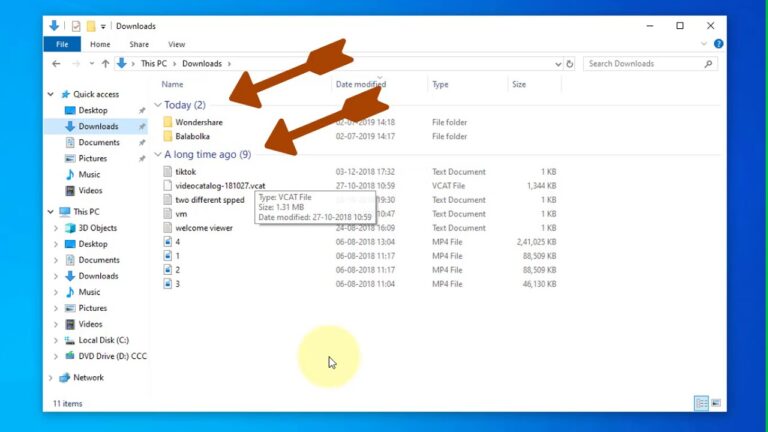Open Music in Quick access sidebar
The image size is (768, 432).
(89, 175)
